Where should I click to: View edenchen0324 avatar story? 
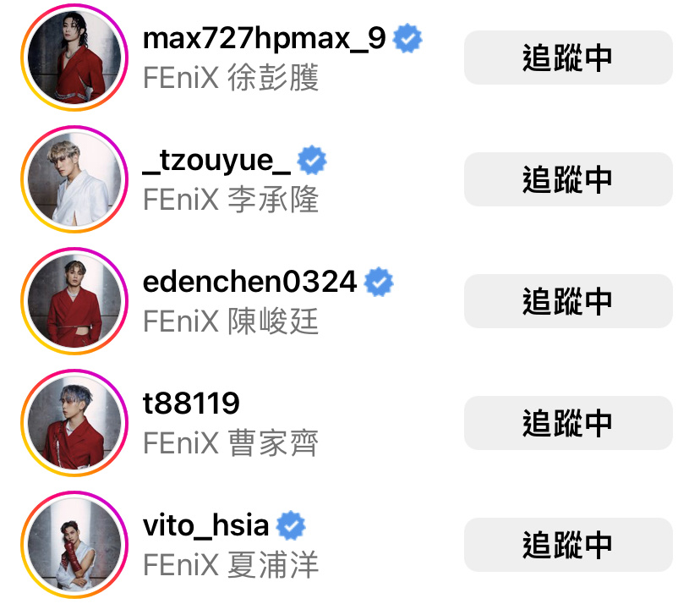pyautogui.click(x=74, y=301)
